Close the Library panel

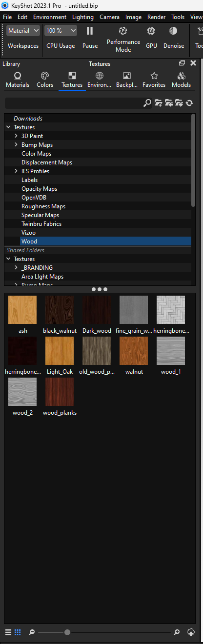point(193,63)
